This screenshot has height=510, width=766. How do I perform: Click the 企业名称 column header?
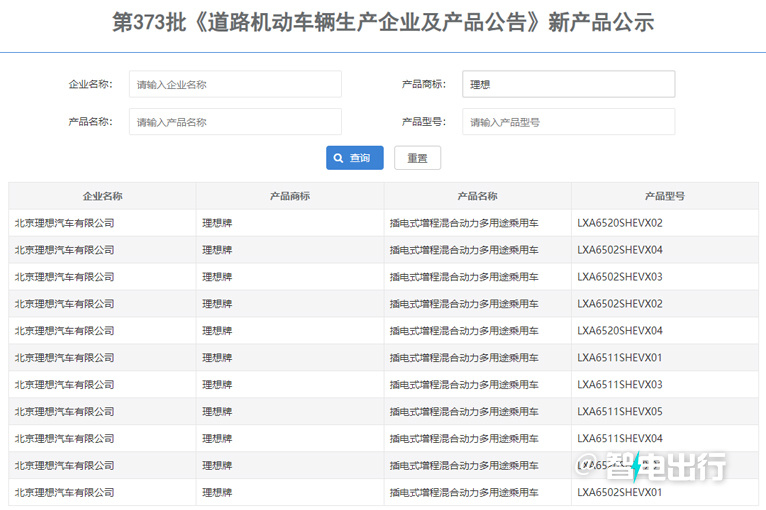[103, 196]
